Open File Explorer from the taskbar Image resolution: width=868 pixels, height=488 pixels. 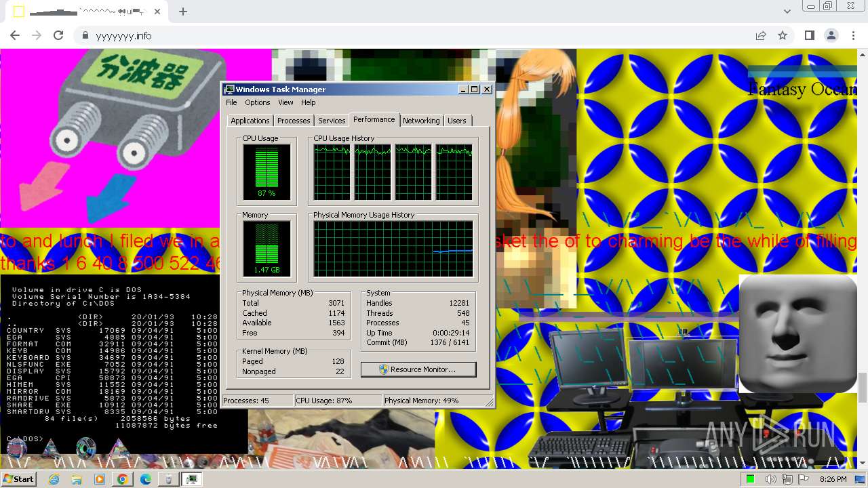pos(77,479)
